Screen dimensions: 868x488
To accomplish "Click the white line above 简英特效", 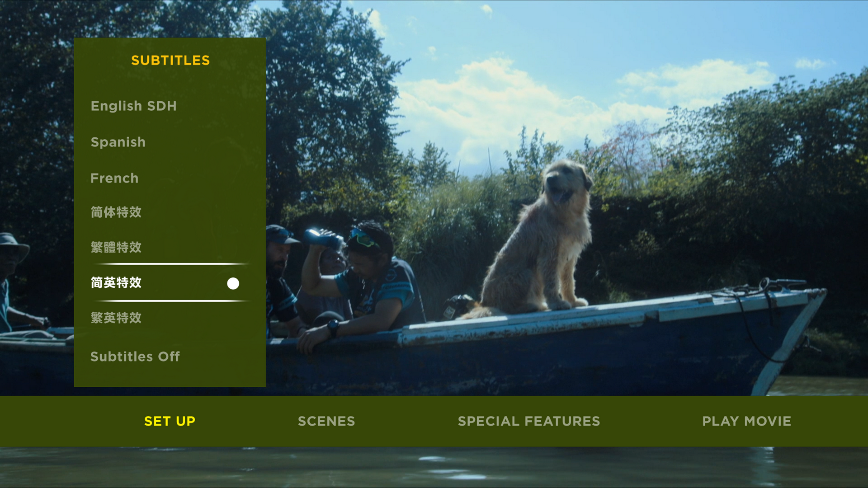I will pos(172,263).
